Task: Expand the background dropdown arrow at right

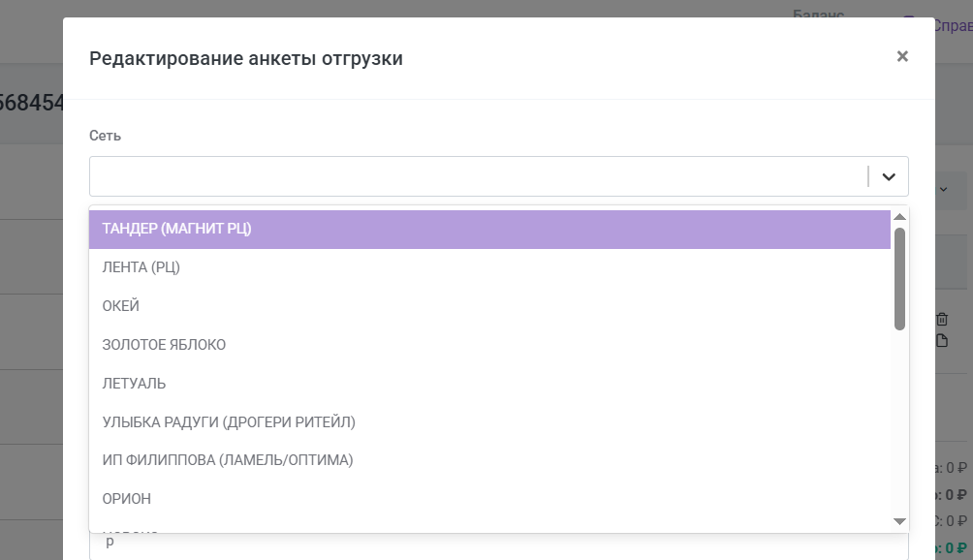Action: click(945, 189)
